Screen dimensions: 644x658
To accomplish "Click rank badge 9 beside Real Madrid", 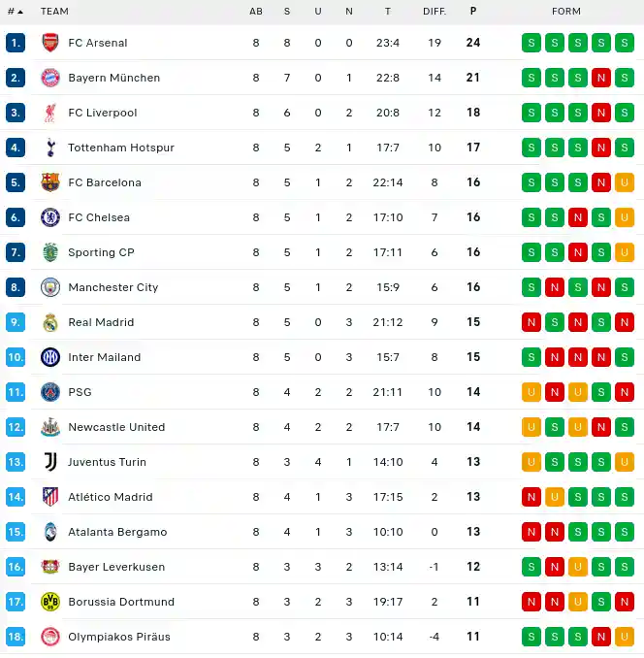I will (x=16, y=322).
